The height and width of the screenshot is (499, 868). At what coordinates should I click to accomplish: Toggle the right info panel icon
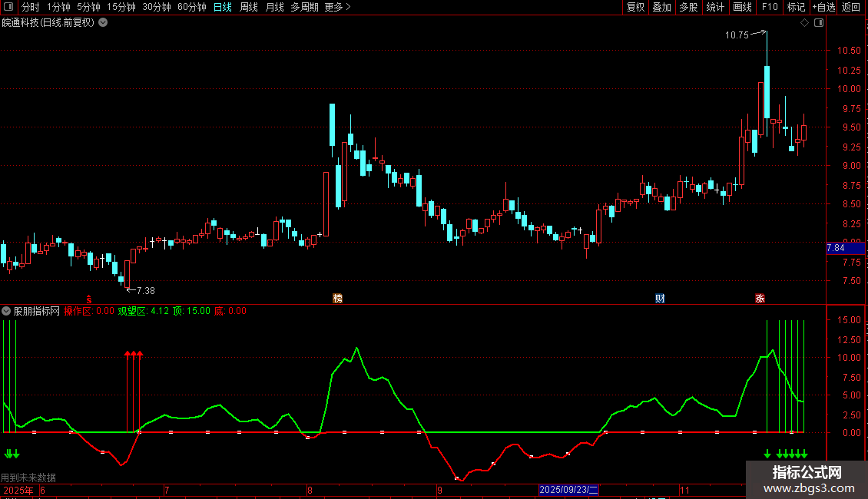(x=819, y=22)
